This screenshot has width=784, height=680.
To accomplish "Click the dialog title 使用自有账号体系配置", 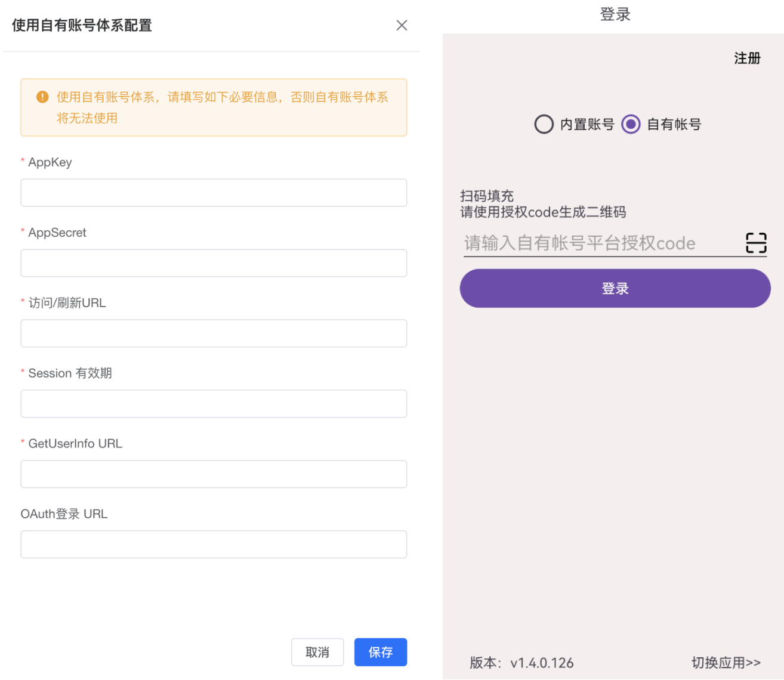I will pyautogui.click(x=82, y=25).
